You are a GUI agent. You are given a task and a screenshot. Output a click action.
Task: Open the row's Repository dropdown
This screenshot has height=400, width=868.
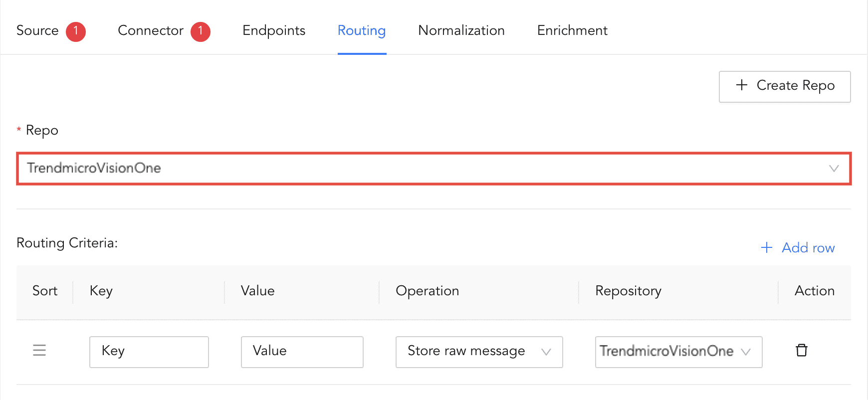(x=678, y=352)
